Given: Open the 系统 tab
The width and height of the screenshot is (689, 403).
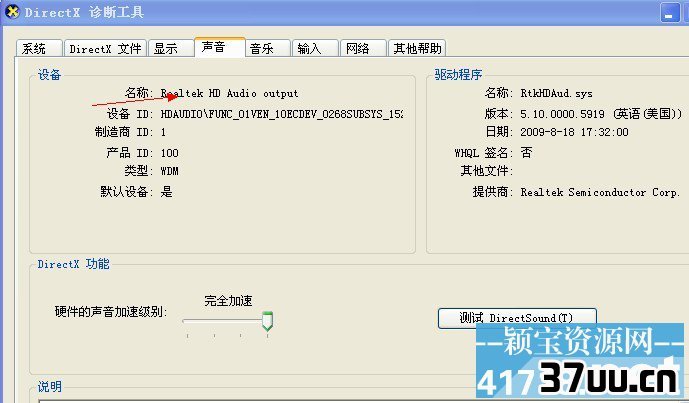Looking at the screenshot, I should 39,48.
